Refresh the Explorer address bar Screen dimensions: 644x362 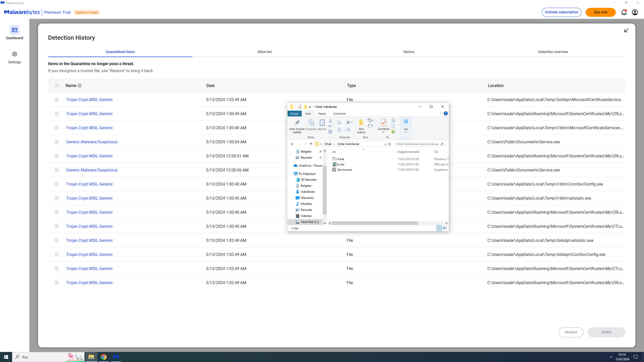389,144
